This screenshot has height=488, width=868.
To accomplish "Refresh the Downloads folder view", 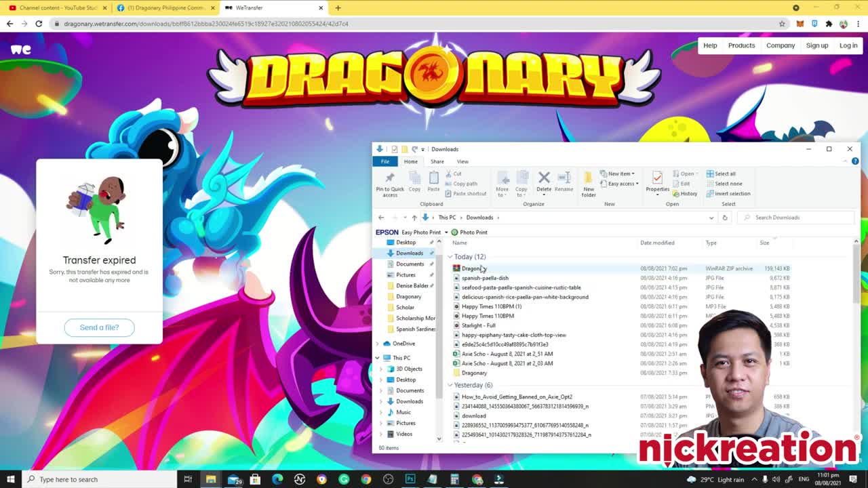I will pos(725,218).
